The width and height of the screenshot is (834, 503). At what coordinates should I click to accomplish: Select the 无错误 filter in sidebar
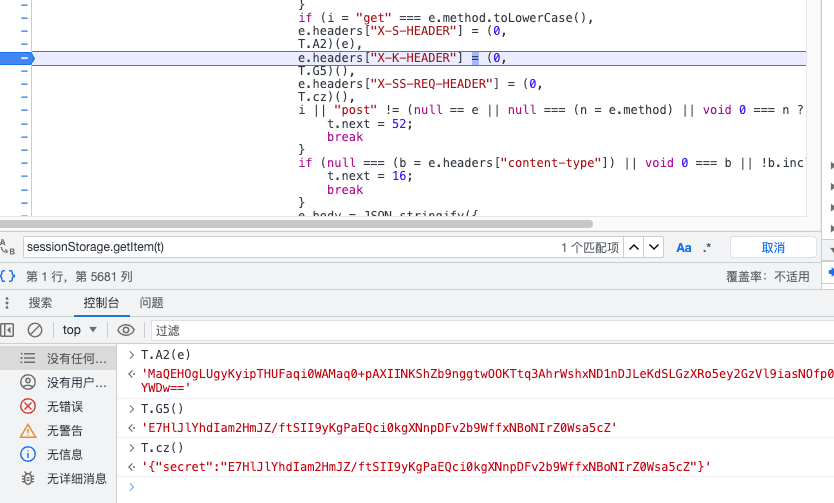tap(64, 406)
